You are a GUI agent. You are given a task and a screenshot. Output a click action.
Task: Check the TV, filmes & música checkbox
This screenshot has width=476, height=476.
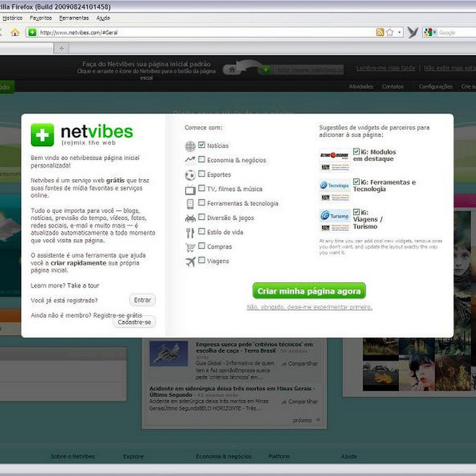coord(202,188)
